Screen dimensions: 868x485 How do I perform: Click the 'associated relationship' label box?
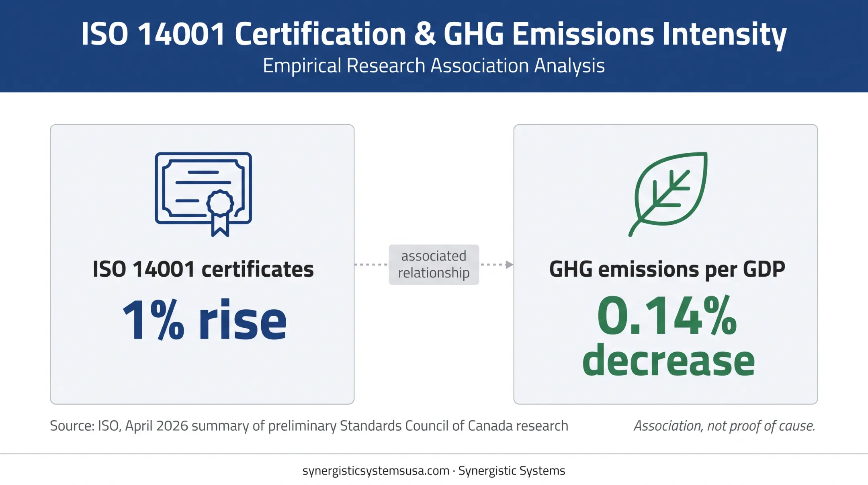pos(434,265)
